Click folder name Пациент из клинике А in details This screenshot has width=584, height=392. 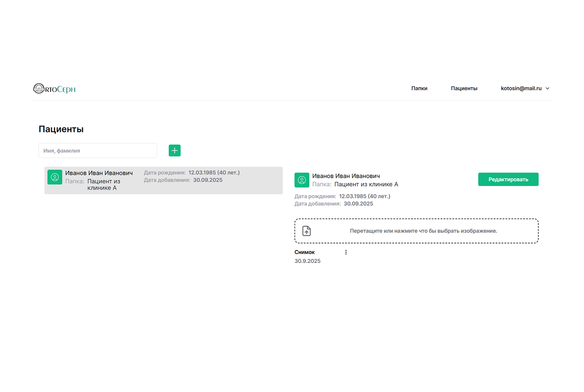click(x=366, y=184)
